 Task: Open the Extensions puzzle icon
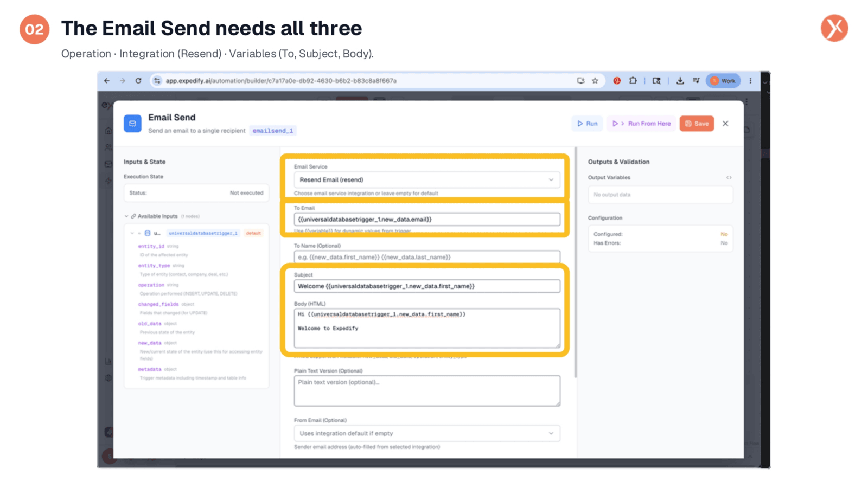633,81
